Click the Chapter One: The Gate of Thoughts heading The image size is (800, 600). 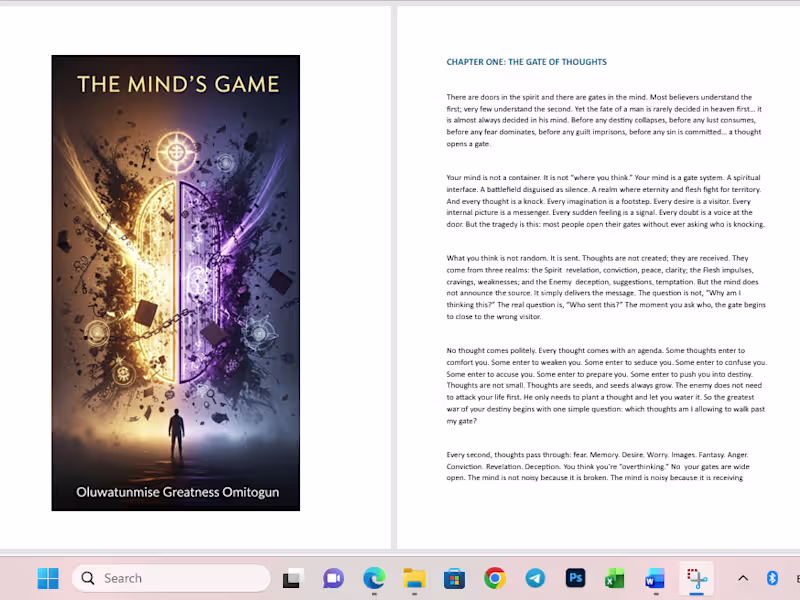pos(527,62)
